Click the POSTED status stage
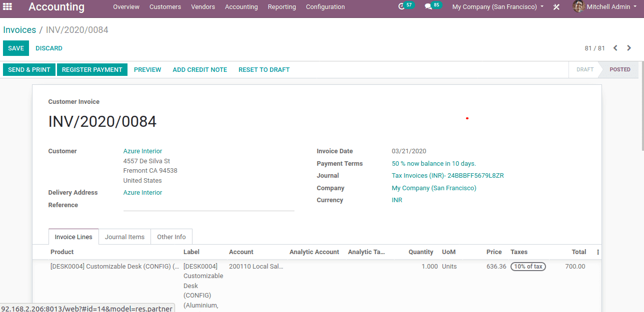The height and width of the screenshot is (312, 644). coord(619,69)
